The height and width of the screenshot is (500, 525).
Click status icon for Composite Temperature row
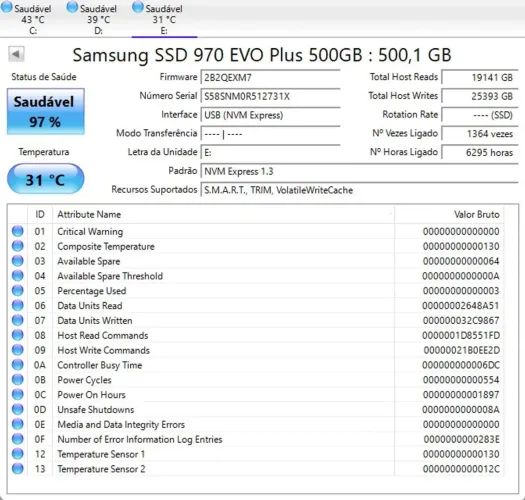(17, 246)
